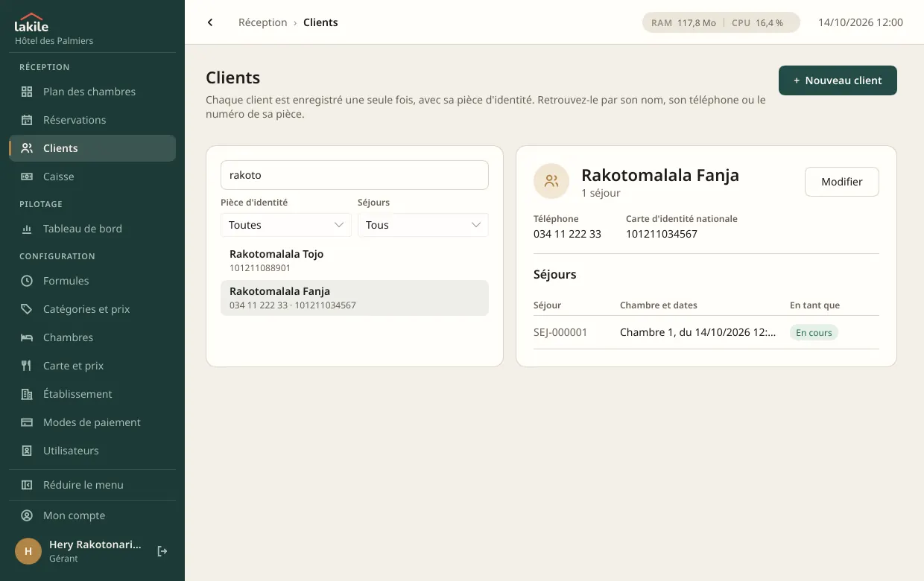Click the Tableau de bord chart icon
Image resolution: width=924 pixels, height=581 pixels.
pos(27,229)
